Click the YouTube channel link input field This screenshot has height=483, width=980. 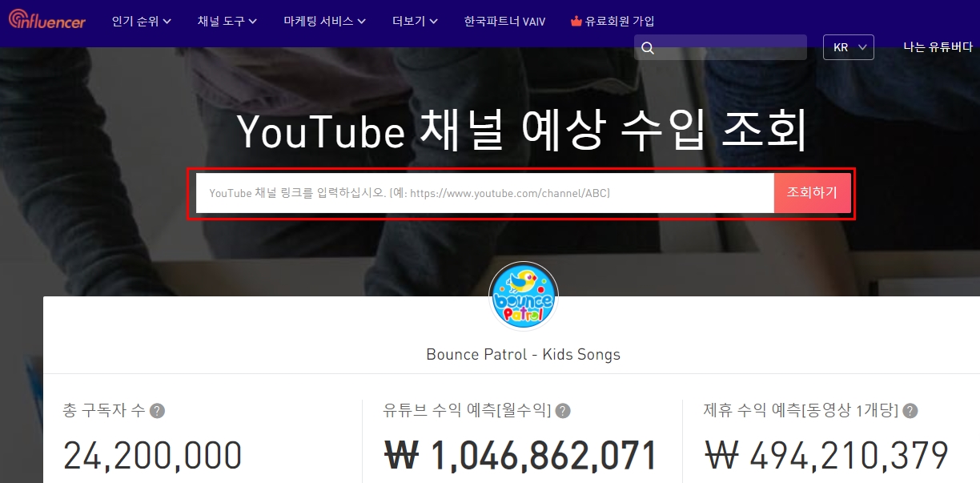(x=484, y=193)
